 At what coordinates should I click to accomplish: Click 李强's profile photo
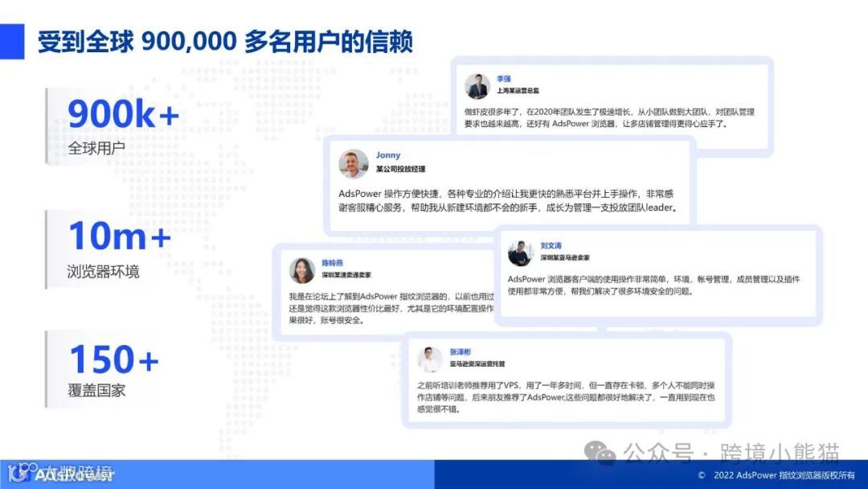[x=477, y=86]
